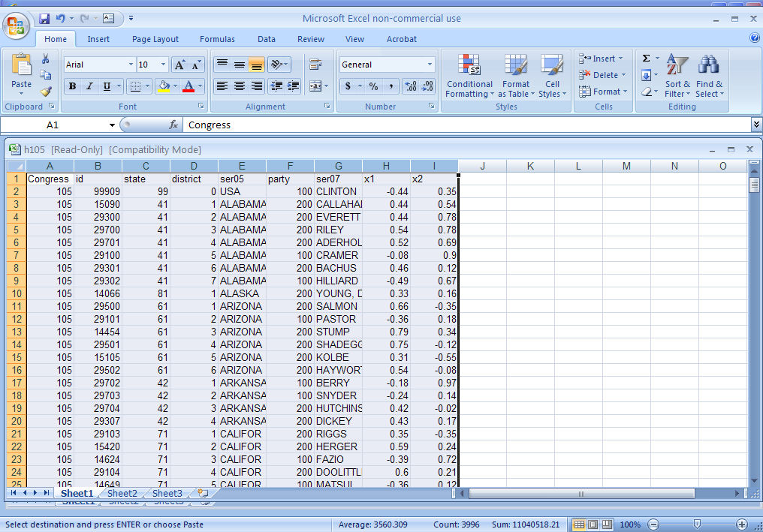Click the Cut scissors icon

[x=46, y=59]
